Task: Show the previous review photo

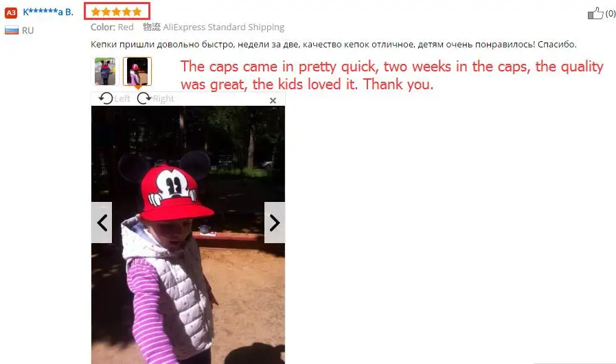Action: click(102, 223)
